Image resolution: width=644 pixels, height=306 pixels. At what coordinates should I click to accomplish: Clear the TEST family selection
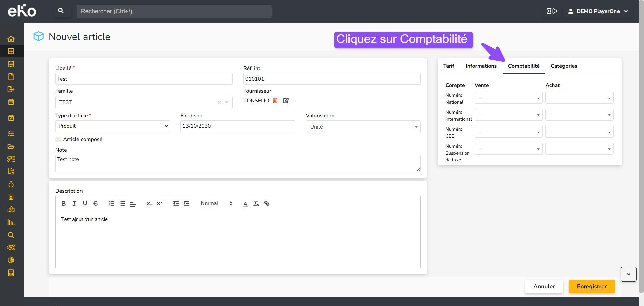coord(219,102)
